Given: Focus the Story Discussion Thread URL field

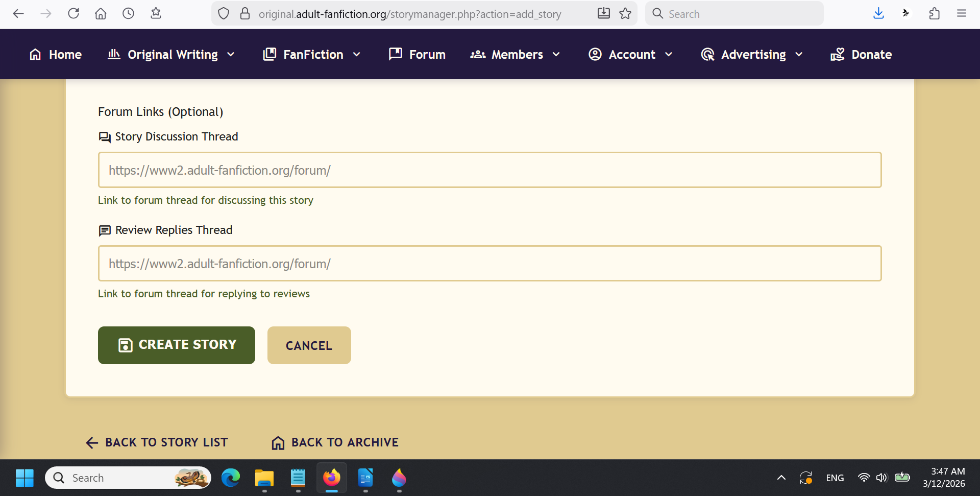Looking at the screenshot, I should [489, 170].
